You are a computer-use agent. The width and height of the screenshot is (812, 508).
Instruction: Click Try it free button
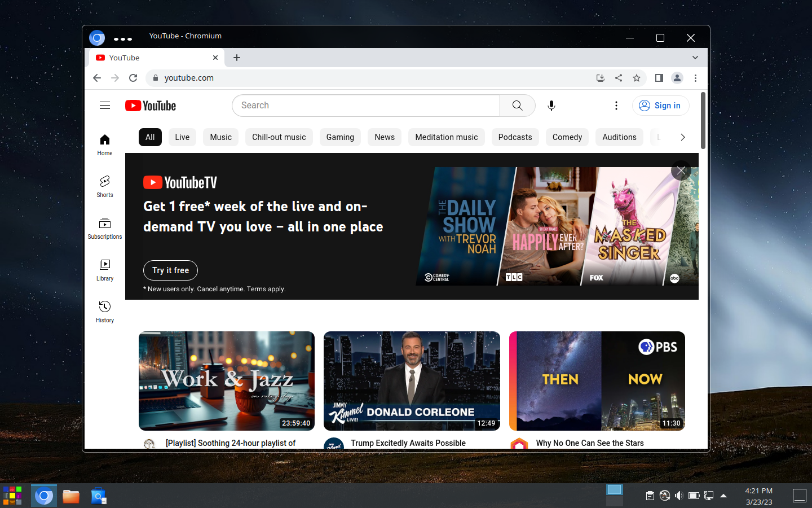(x=170, y=270)
